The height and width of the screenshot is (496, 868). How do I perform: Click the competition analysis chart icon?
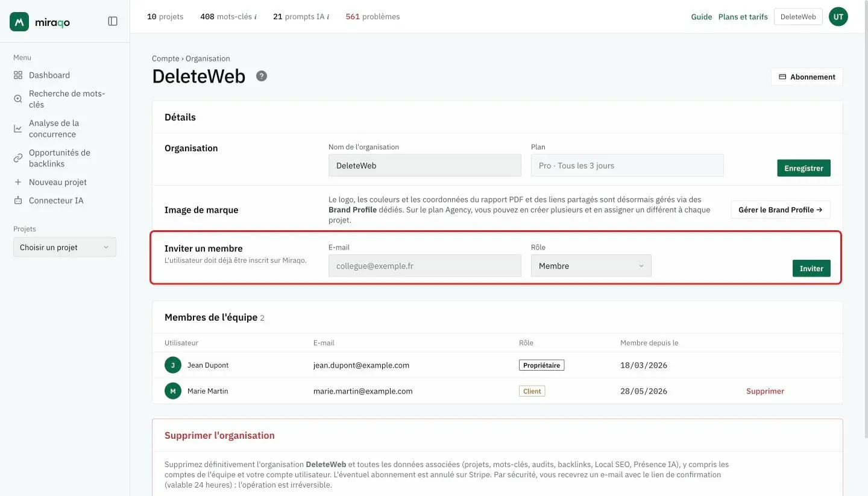tap(18, 128)
